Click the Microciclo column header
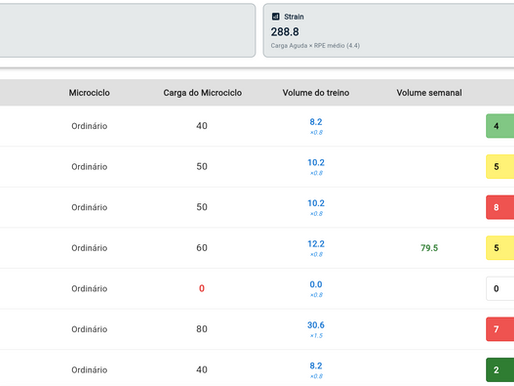The image size is (514, 386). pos(89,93)
